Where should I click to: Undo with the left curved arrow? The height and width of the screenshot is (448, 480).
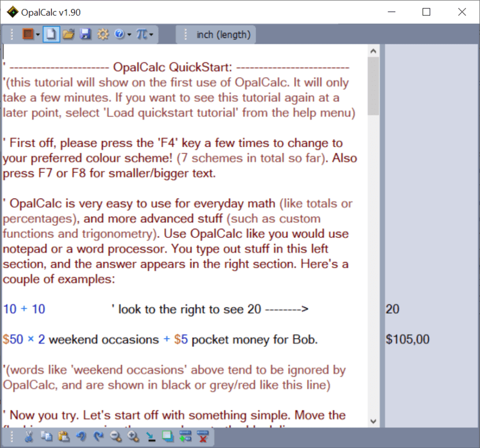(x=81, y=437)
